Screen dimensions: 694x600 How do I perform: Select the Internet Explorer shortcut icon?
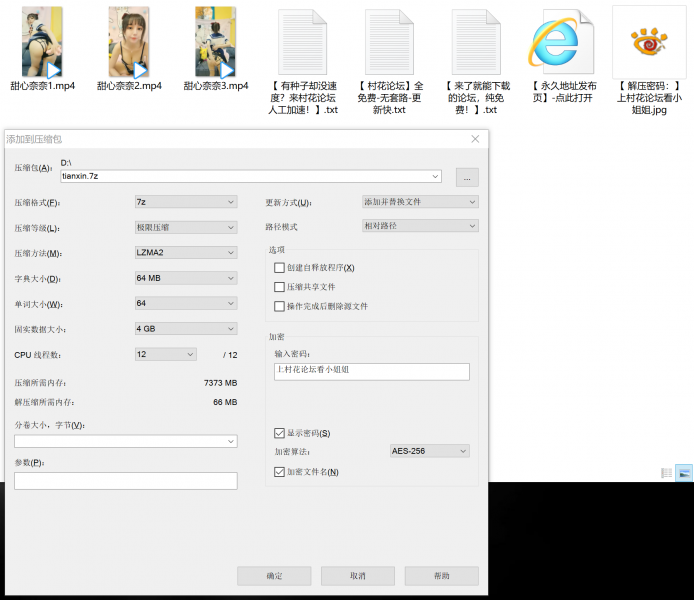point(563,42)
